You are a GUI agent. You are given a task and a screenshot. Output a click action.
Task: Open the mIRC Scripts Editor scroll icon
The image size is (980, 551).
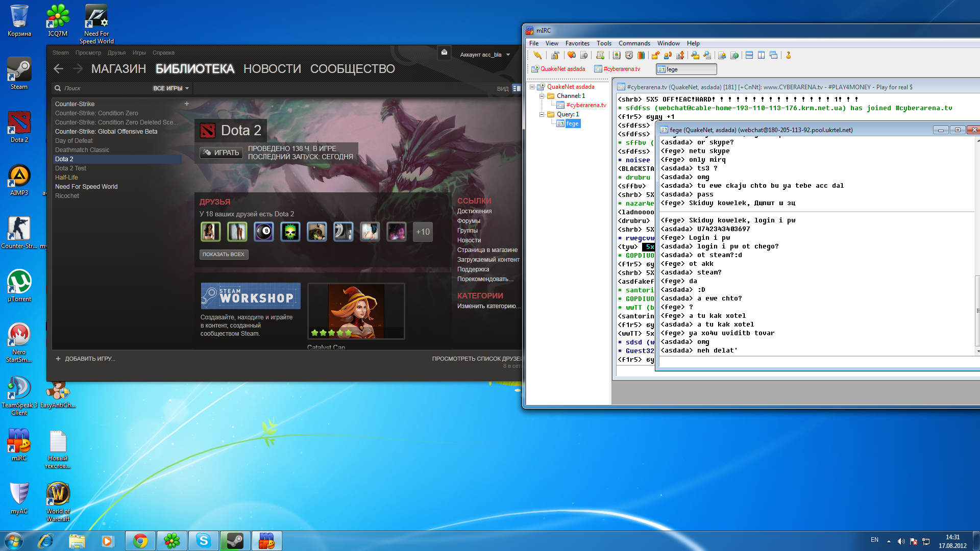[x=600, y=55]
